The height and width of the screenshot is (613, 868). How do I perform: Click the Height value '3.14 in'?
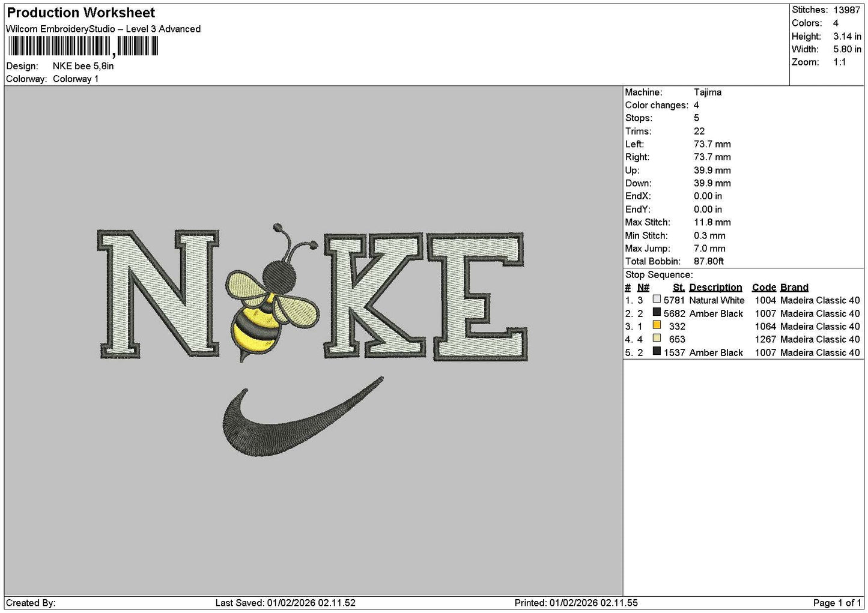pos(847,36)
